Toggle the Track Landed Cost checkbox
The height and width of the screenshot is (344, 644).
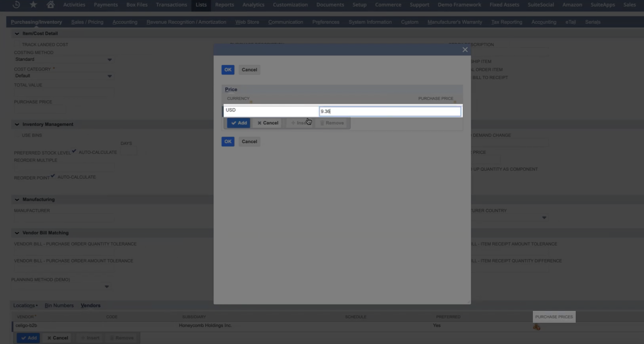(x=17, y=44)
